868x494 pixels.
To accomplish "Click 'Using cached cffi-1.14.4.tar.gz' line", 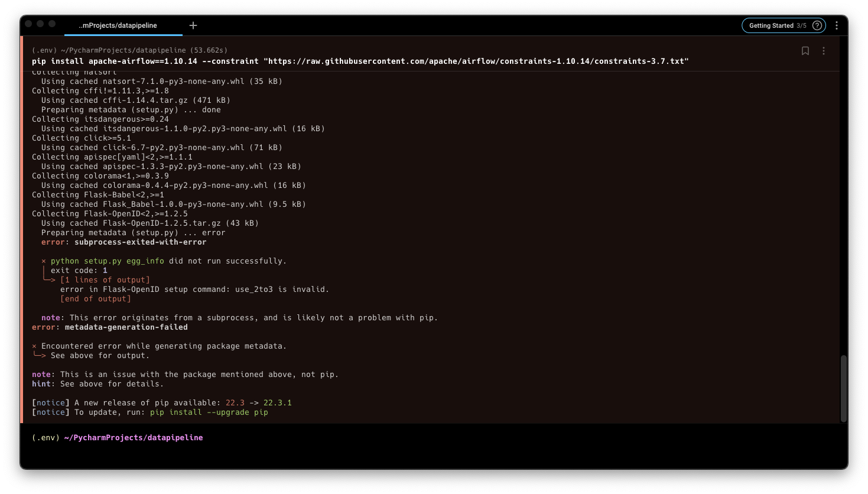I will (x=136, y=100).
